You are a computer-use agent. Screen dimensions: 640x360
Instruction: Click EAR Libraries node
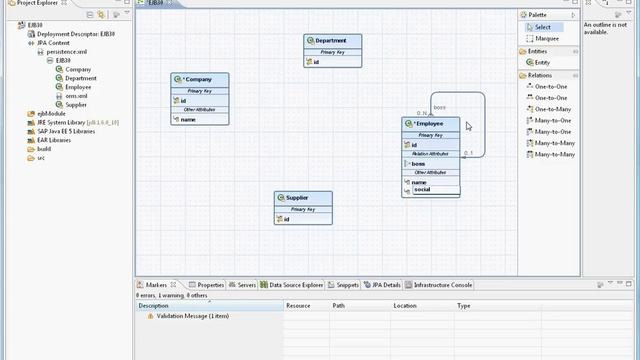click(x=54, y=140)
